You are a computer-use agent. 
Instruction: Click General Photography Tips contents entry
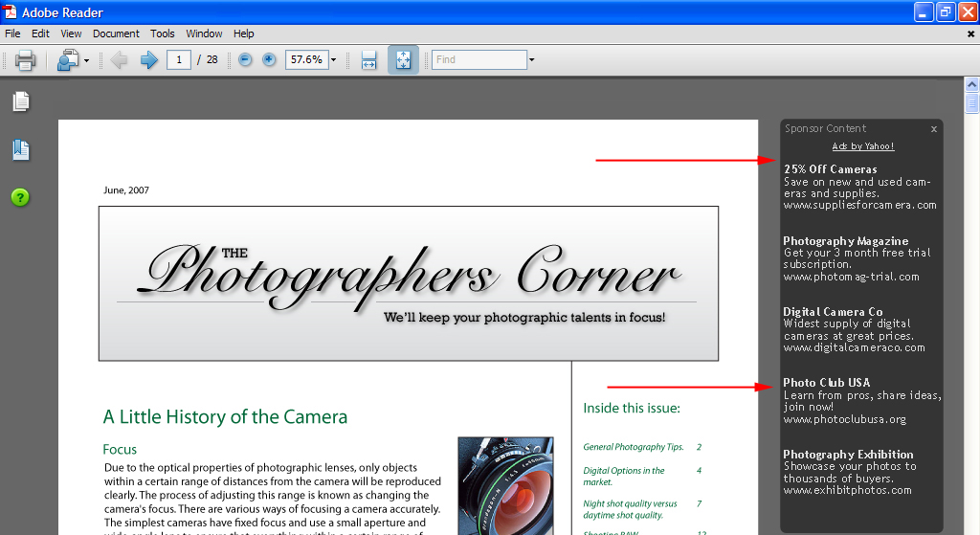coord(634,447)
